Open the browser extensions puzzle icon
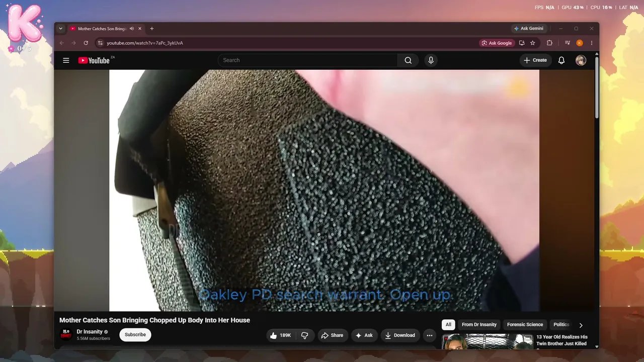This screenshot has height=362, width=644. tap(549, 43)
